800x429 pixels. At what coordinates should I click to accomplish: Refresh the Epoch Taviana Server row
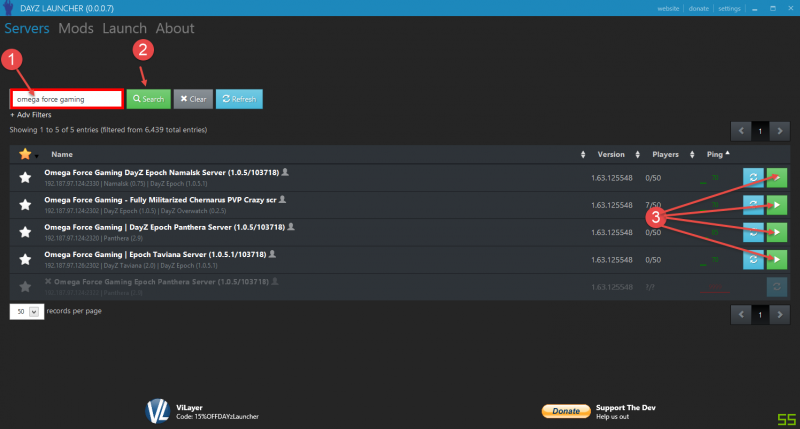click(753, 260)
